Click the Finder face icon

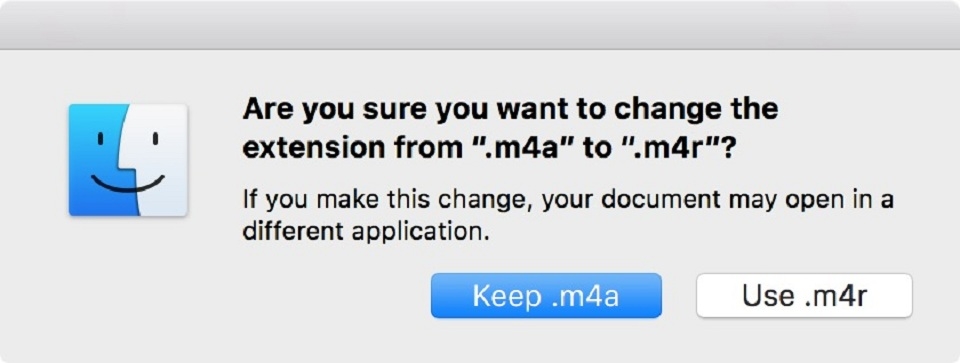pos(128,160)
